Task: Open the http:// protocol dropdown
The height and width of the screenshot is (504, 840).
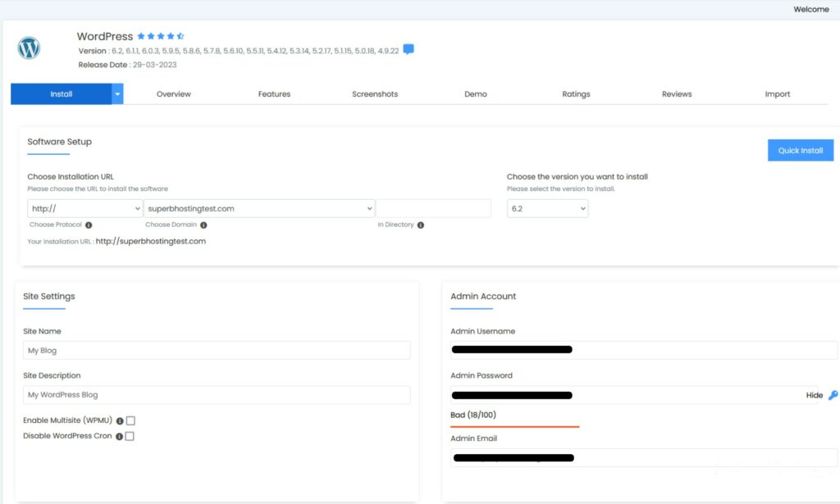Action: (x=84, y=209)
